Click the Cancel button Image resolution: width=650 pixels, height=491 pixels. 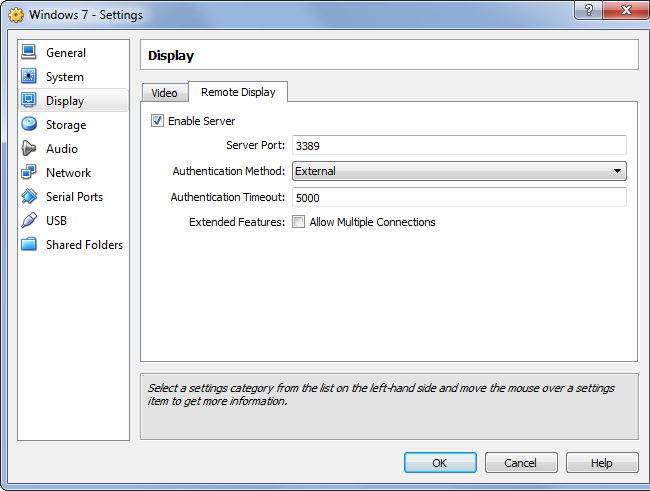coord(520,463)
